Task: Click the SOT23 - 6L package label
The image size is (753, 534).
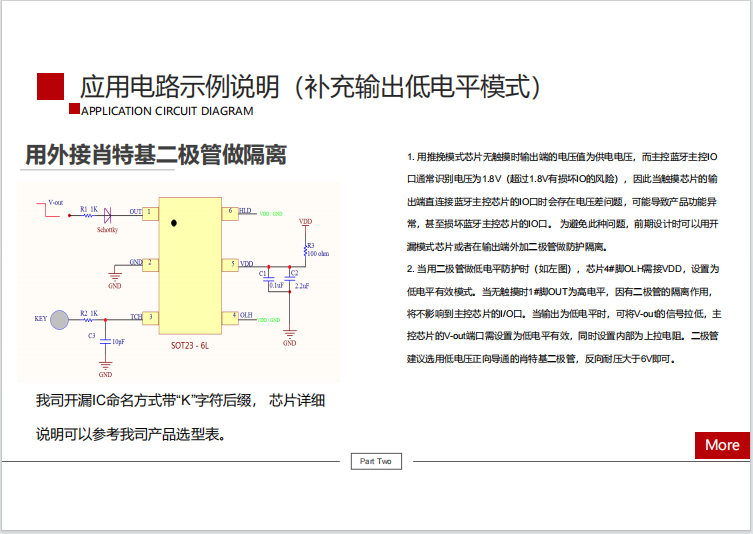Action: (x=190, y=346)
